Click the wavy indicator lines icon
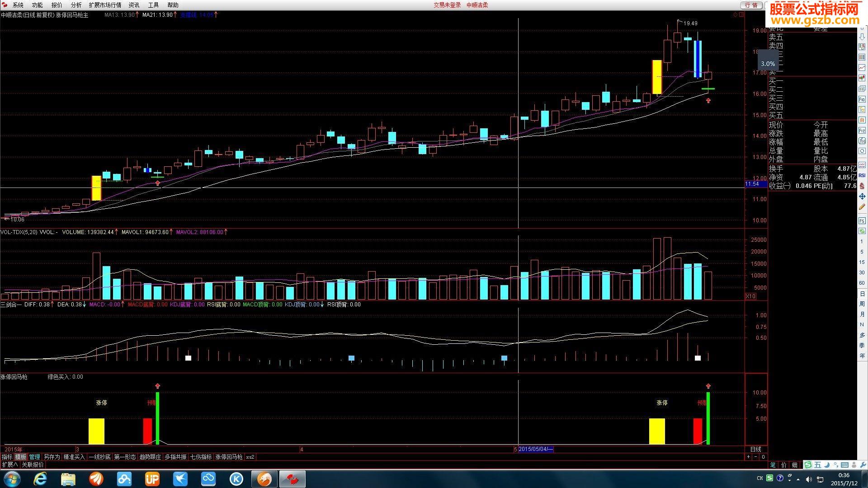This screenshot has width=868, height=488. click(862, 165)
